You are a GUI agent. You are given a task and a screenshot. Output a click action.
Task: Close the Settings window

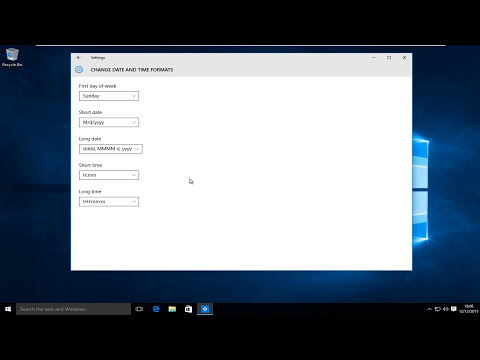404,58
